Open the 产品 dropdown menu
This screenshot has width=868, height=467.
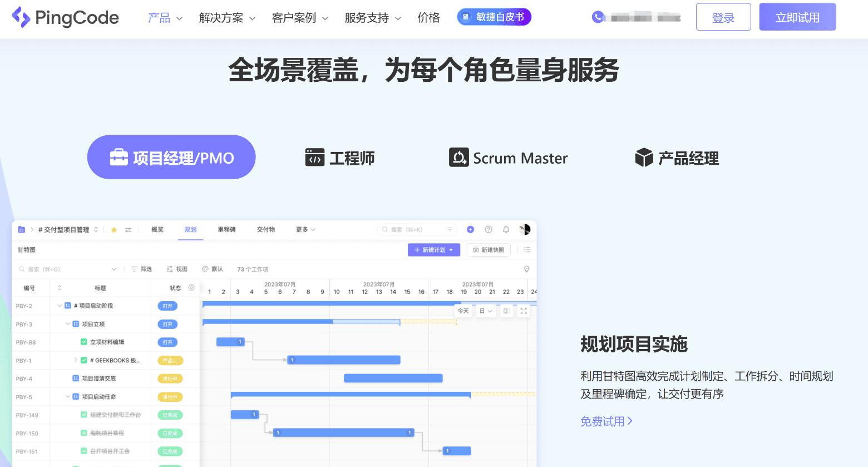(165, 18)
